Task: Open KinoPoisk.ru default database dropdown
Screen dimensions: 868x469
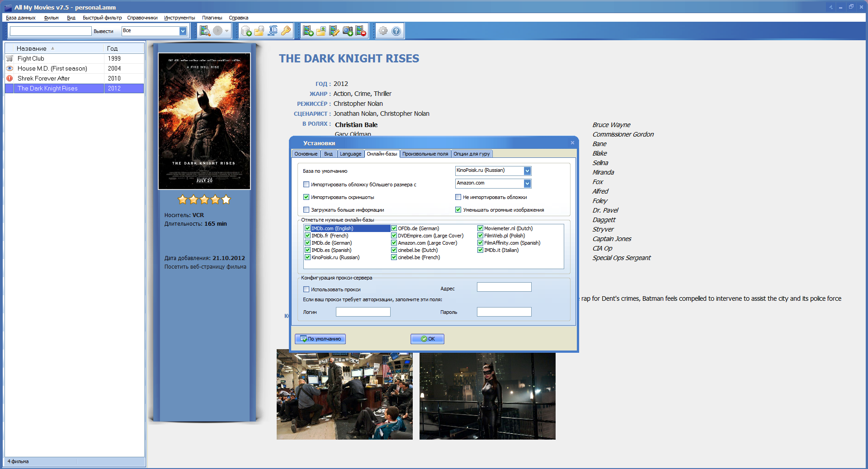Action: 527,171
